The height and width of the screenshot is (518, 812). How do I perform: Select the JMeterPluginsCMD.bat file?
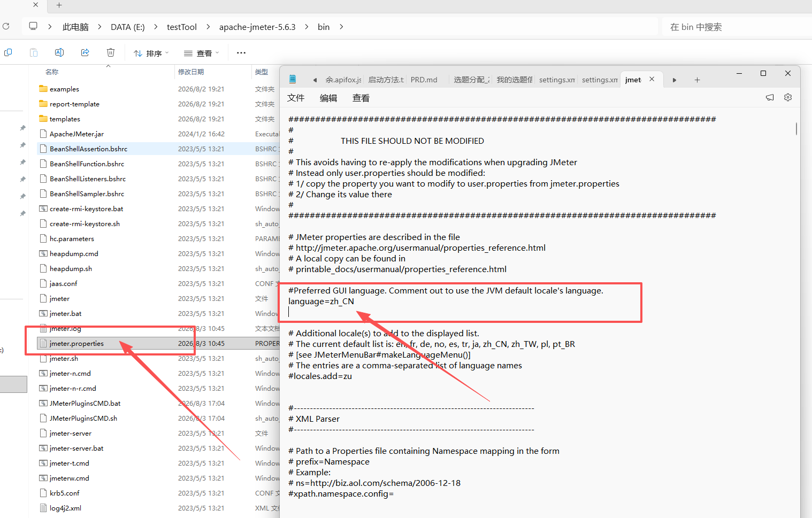click(85, 403)
